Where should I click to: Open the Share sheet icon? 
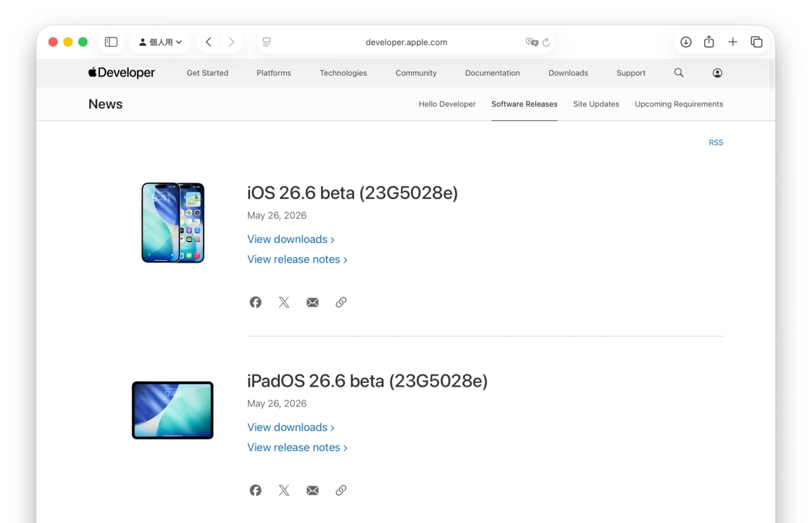[x=709, y=42]
